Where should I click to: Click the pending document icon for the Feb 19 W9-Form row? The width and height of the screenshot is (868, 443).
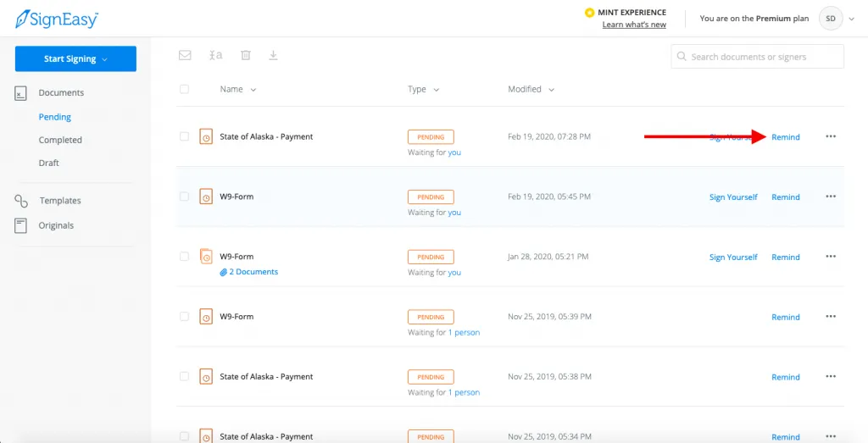[x=206, y=197]
